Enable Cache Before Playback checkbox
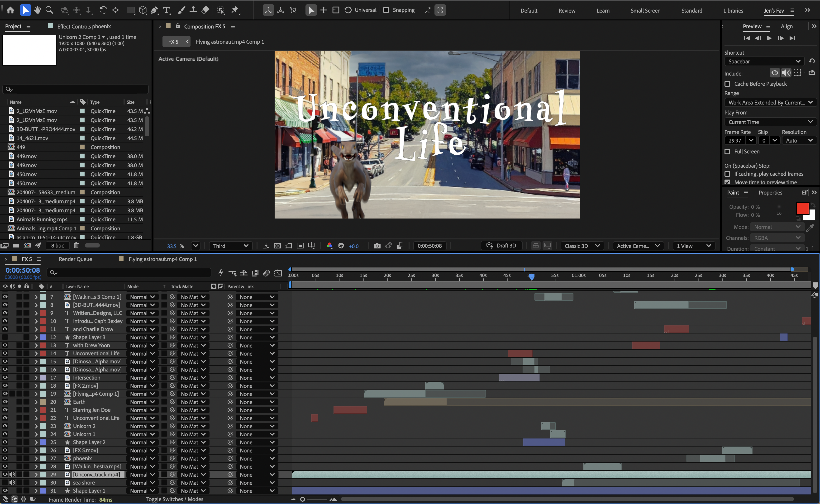Image resolution: width=820 pixels, height=504 pixels. point(727,84)
